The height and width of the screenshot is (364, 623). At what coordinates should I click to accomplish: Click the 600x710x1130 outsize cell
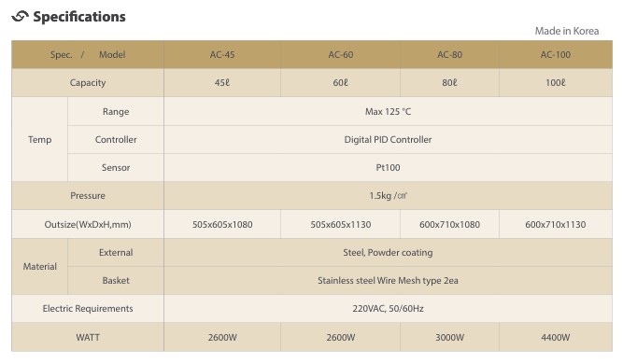coord(556,224)
